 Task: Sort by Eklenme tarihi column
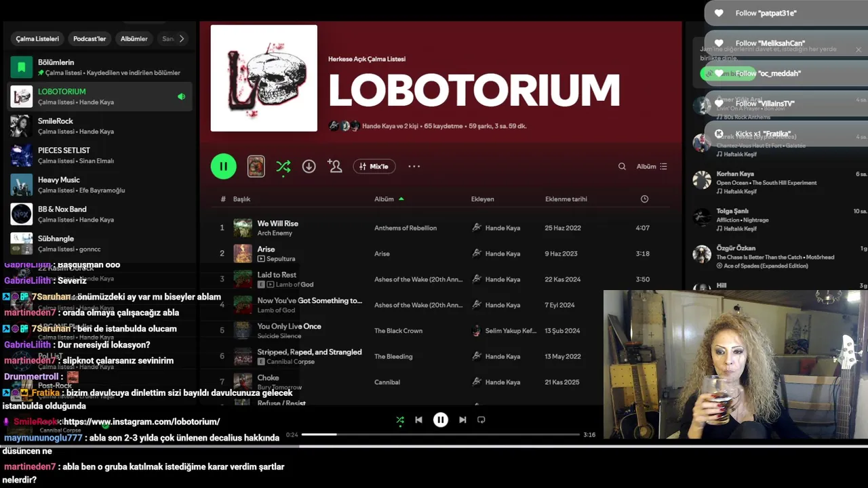[x=566, y=199]
